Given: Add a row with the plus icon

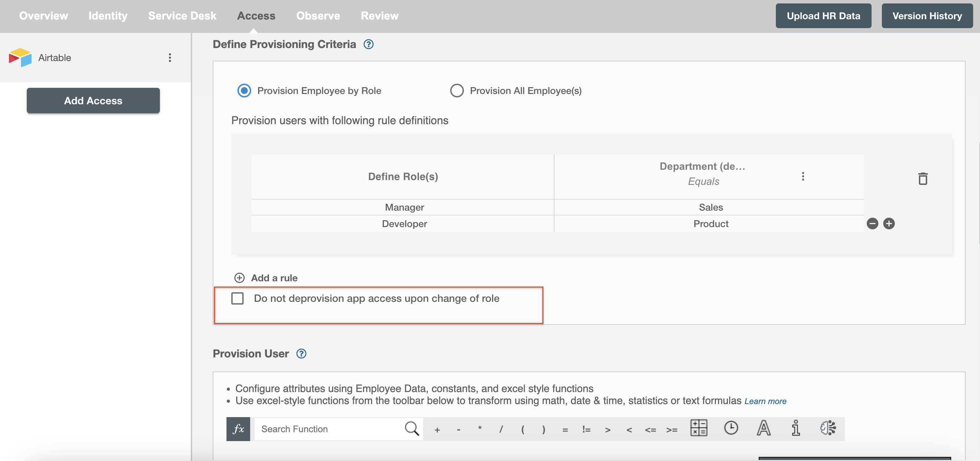Looking at the screenshot, I should click(x=889, y=224).
